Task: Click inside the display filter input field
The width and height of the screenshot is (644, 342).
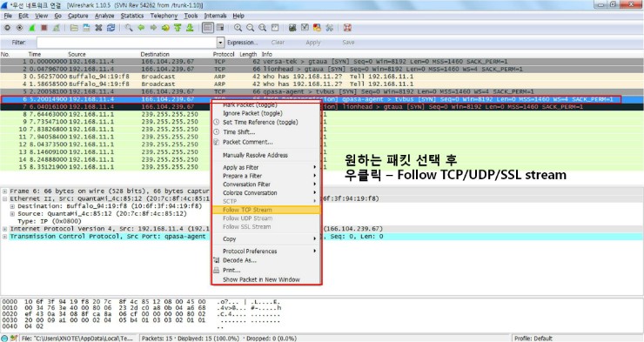Action: click(x=126, y=43)
